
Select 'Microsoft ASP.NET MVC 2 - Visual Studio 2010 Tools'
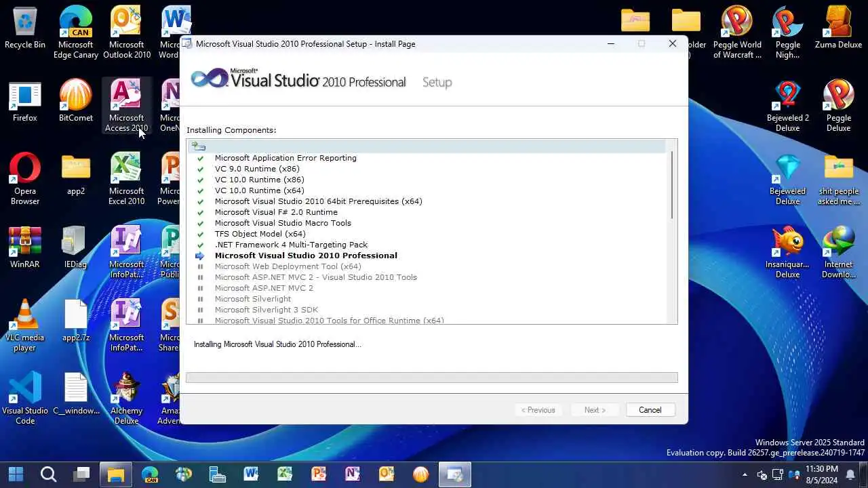pos(315,277)
